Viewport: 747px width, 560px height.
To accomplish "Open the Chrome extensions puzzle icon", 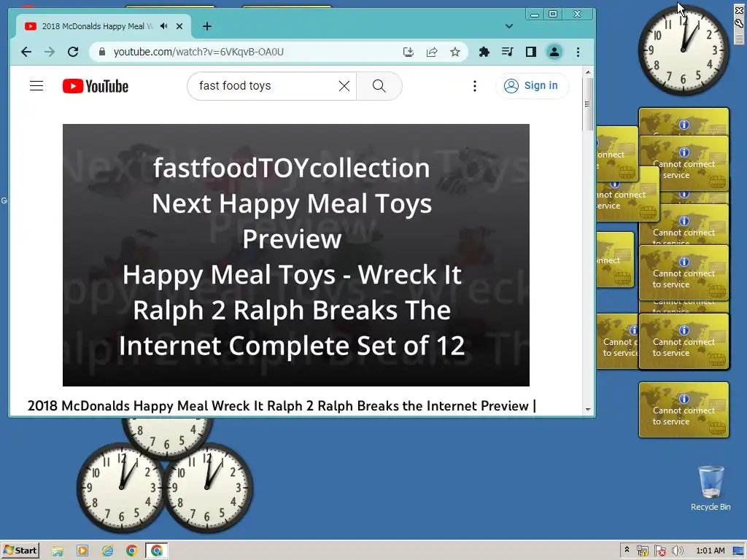I will click(484, 52).
